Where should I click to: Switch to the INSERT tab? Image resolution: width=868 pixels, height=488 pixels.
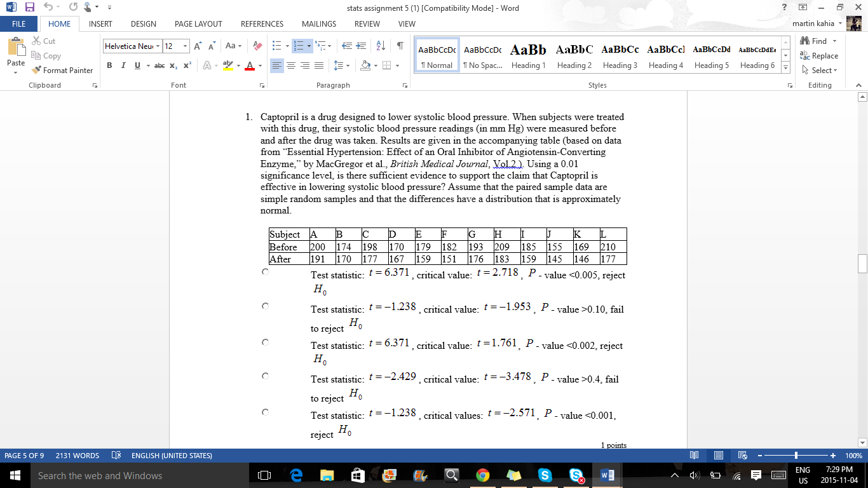tap(100, 24)
